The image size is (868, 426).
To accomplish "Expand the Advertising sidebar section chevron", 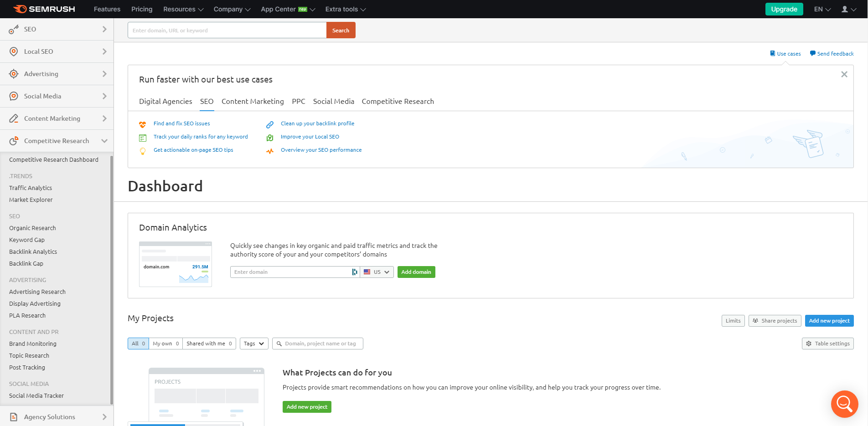I will 104,74.
